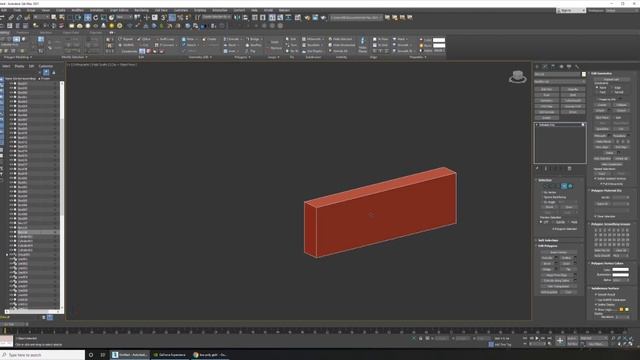Open the Modifier List dropdown
This screenshot has height=360, width=640.
[560, 82]
